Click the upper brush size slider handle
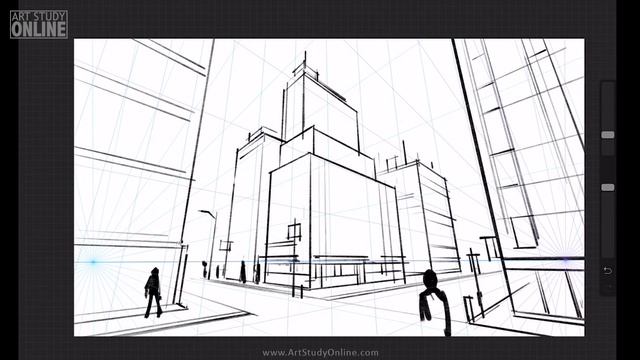The width and height of the screenshot is (640, 360). 607,135
